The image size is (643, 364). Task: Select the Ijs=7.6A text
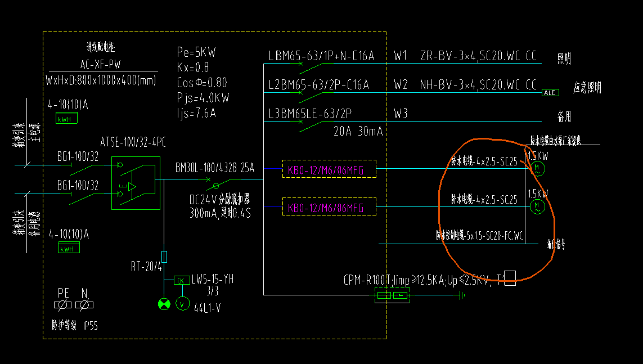pos(196,113)
